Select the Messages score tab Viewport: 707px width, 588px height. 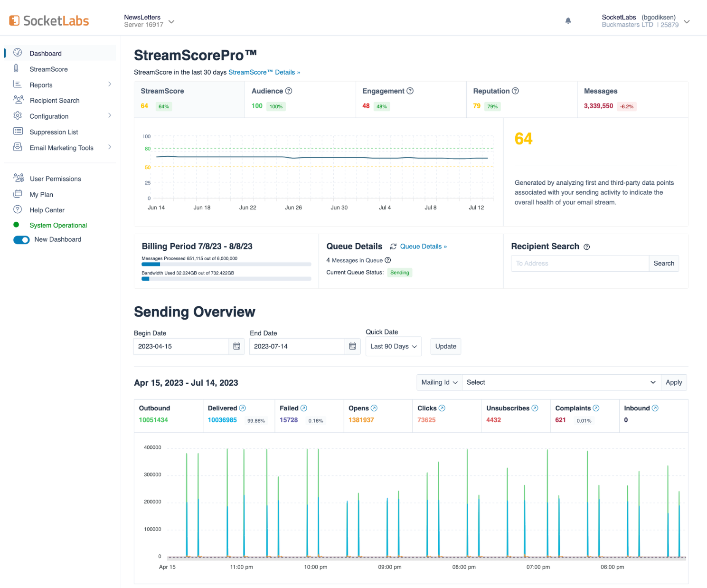pyautogui.click(x=632, y=99)
